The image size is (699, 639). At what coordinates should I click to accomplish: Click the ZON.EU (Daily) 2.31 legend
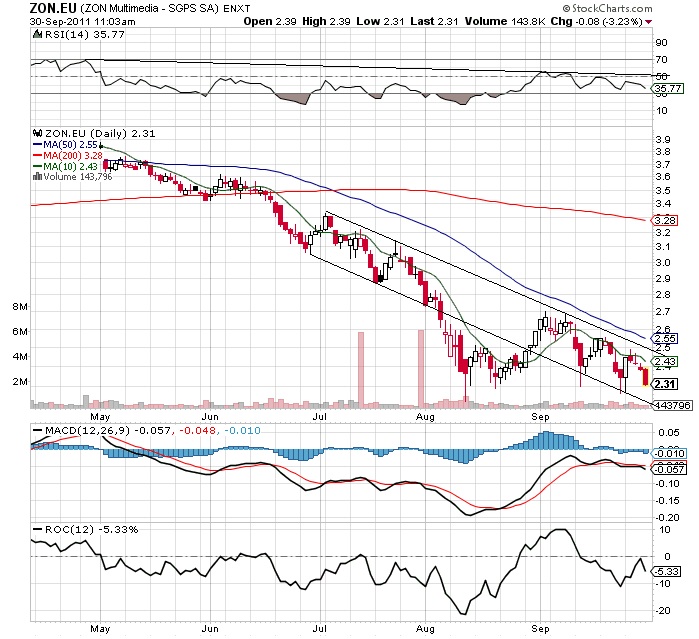coord(100,133)
